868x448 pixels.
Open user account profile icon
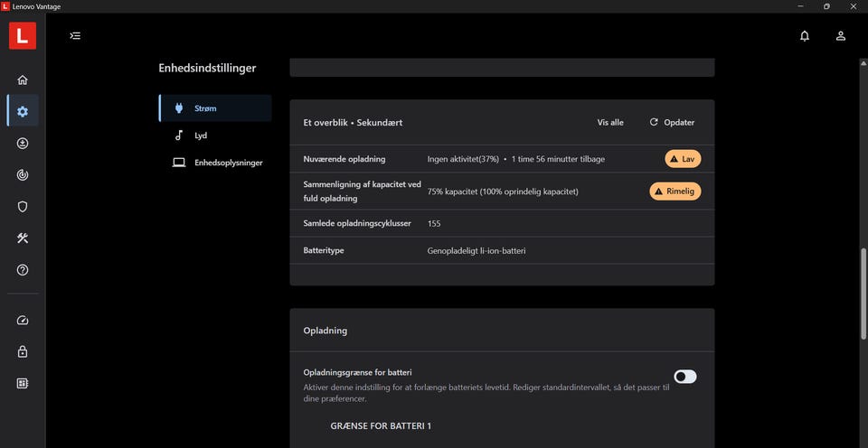click(x=840, y=36)
